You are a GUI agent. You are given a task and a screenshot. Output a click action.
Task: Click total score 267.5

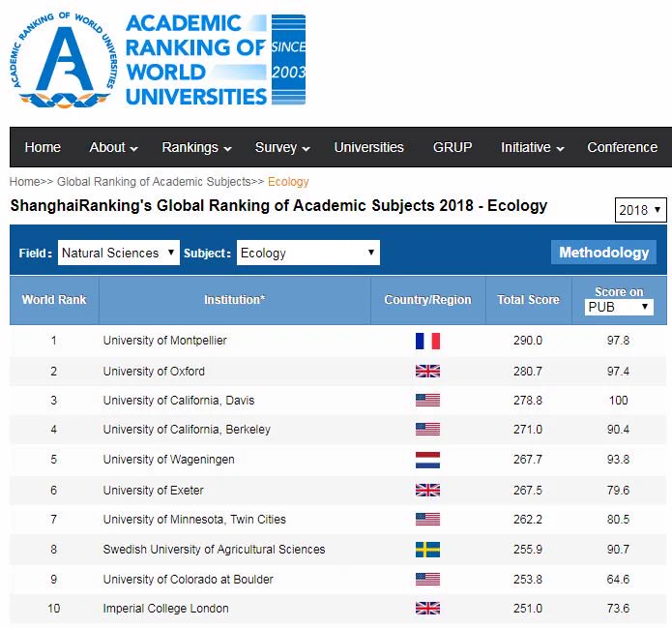tap(528, 490)
